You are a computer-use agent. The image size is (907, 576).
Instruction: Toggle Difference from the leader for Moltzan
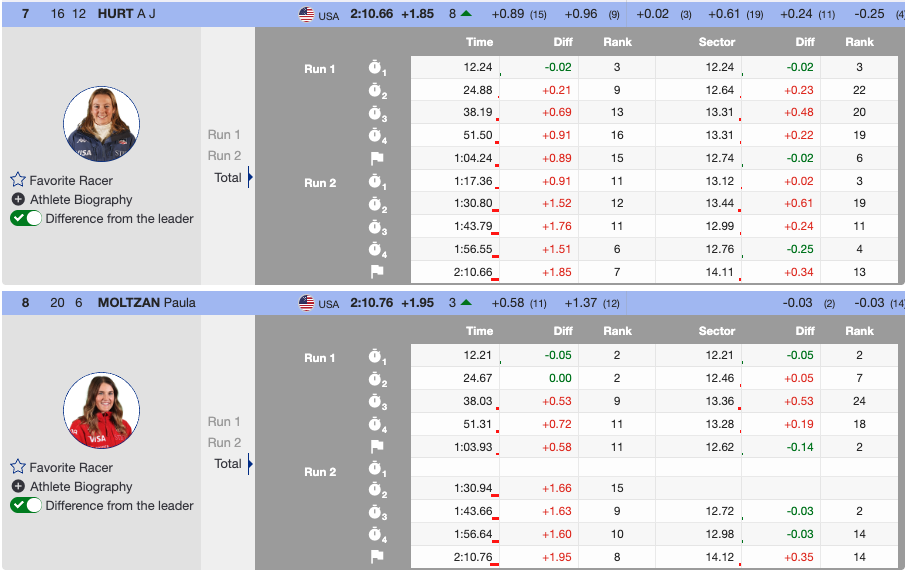click(26, 505)
